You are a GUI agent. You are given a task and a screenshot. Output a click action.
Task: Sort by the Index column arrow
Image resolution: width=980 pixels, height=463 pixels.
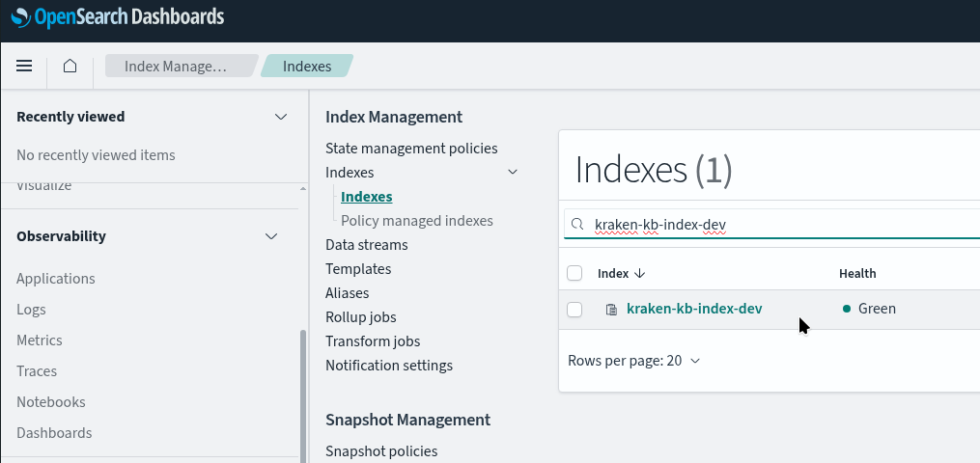(x=639, y=273)
